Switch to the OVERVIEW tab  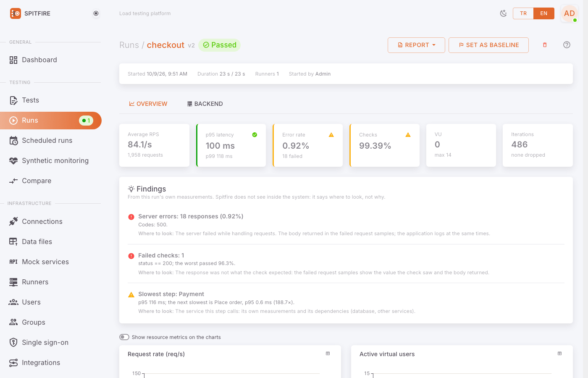click(x=148, y=104)
